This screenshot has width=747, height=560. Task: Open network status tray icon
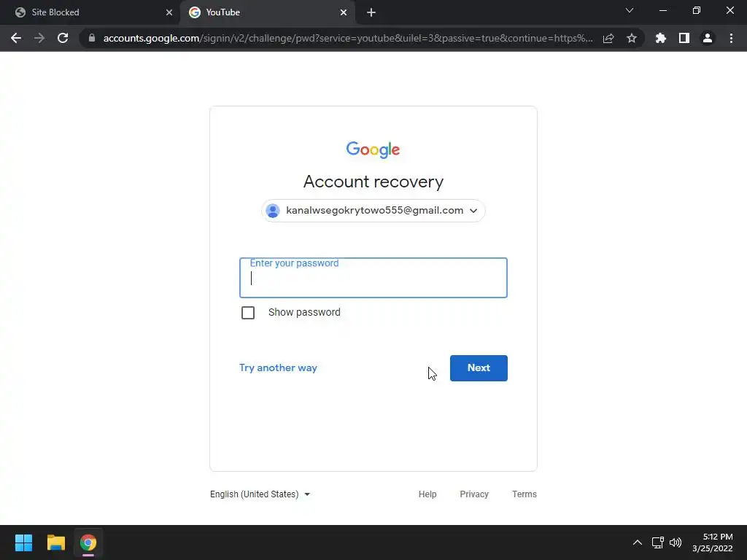[x=658, y=542]
